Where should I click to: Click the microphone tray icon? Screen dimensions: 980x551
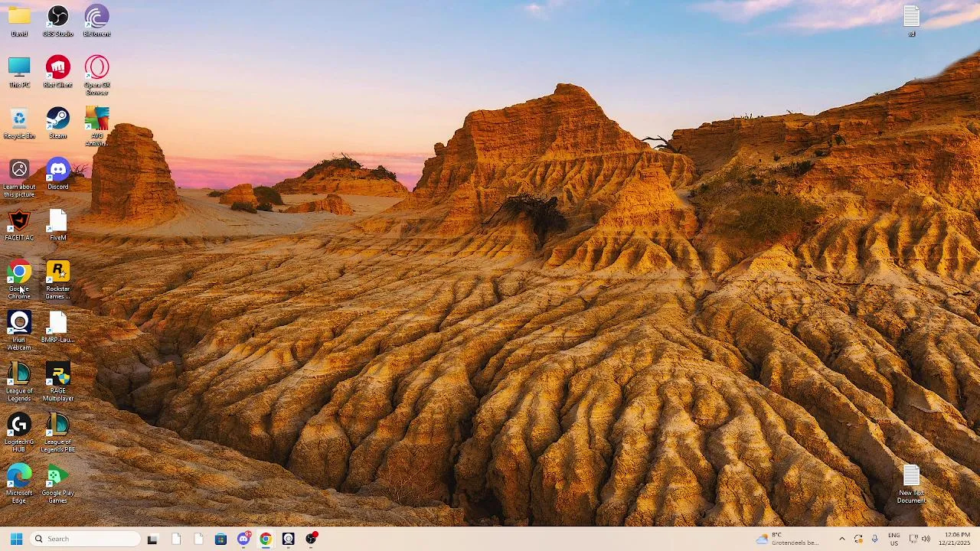(x=874, y=539)
